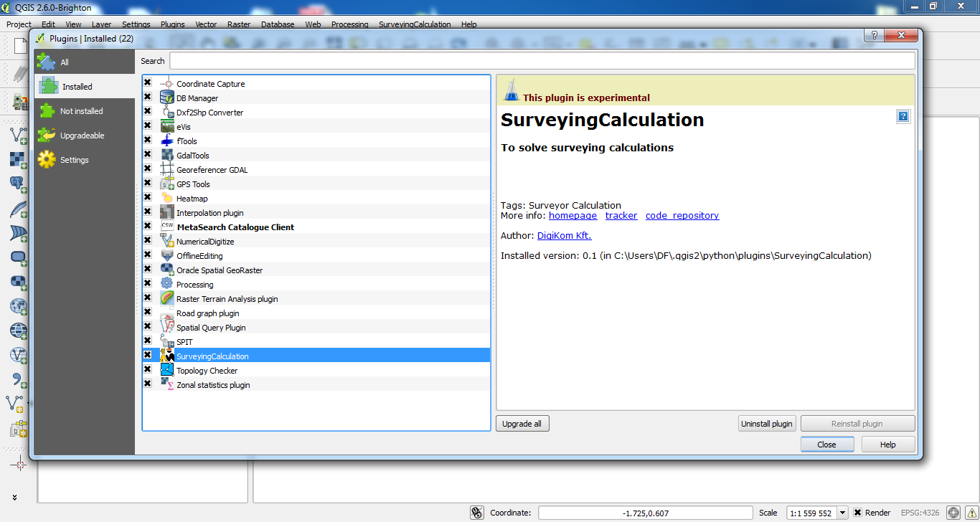Uncheck the Zonal statistics plugin checkbox
Screen dimensions: 980x522
(148, 384)
